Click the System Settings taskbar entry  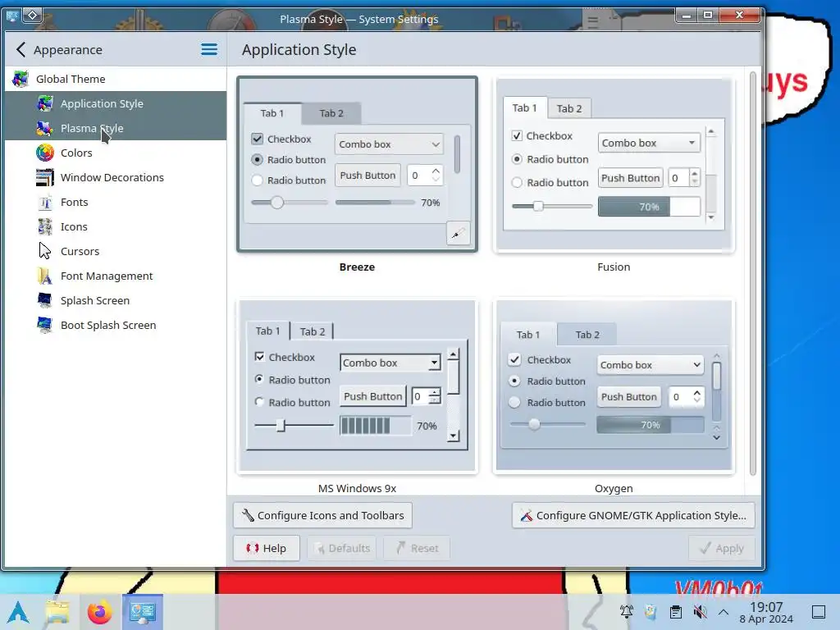tap(143, 612)
